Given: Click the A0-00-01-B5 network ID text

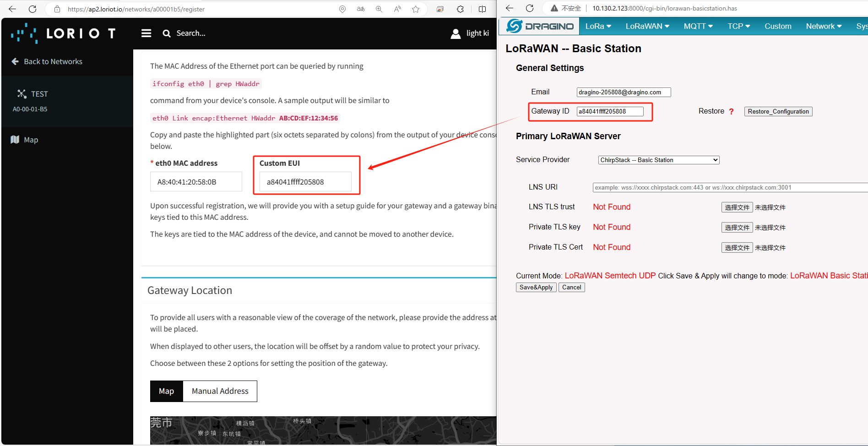Looking at the screenshot, I should pos(30,109).
